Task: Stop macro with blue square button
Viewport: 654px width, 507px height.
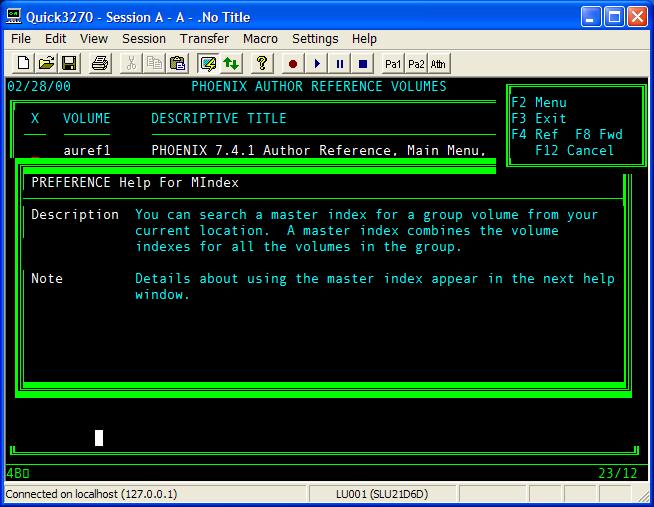Action: (x=363, y=64)
